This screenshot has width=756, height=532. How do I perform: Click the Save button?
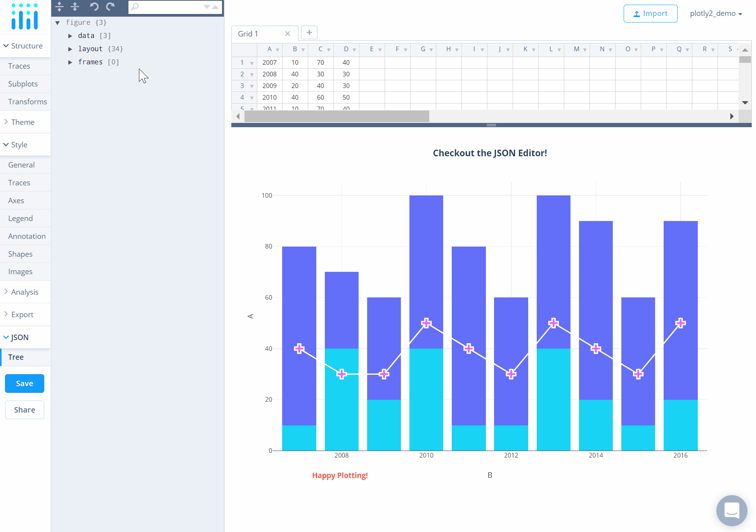(x=24, y=383)
